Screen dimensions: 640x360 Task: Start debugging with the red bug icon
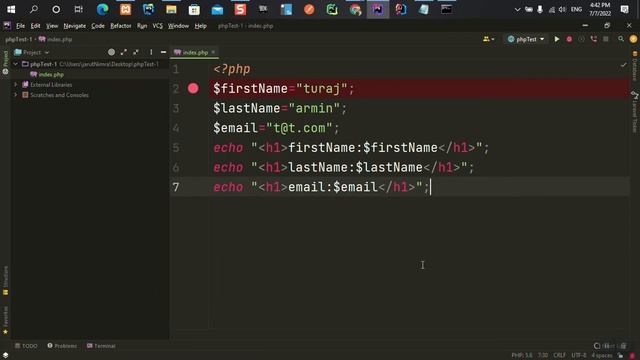tap(569, 39)
